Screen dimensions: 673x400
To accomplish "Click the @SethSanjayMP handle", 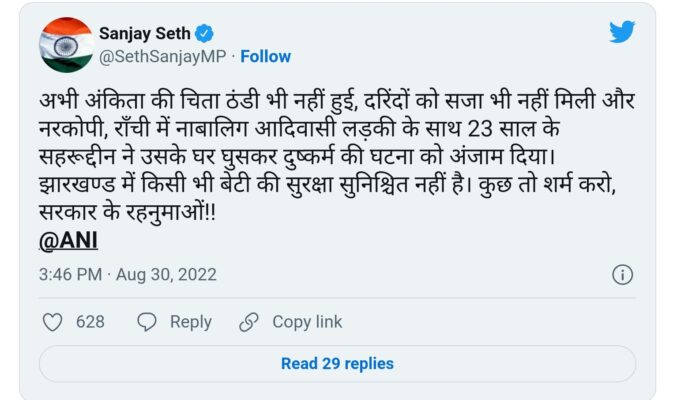I will pyautogui.click(x=161, y=56).
